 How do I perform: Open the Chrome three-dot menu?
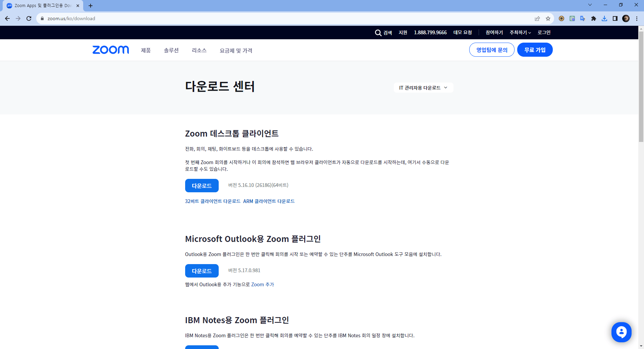637,18
